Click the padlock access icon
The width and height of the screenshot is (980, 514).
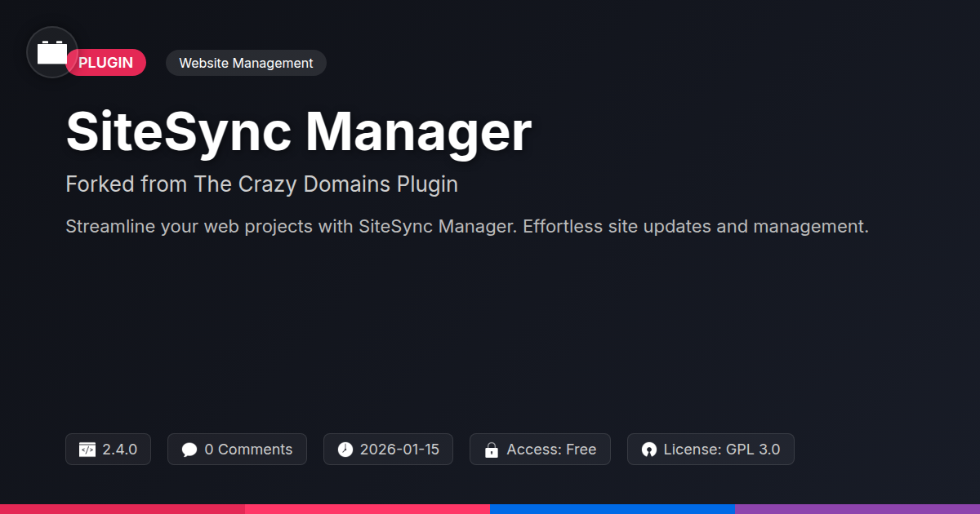[492, 450]
